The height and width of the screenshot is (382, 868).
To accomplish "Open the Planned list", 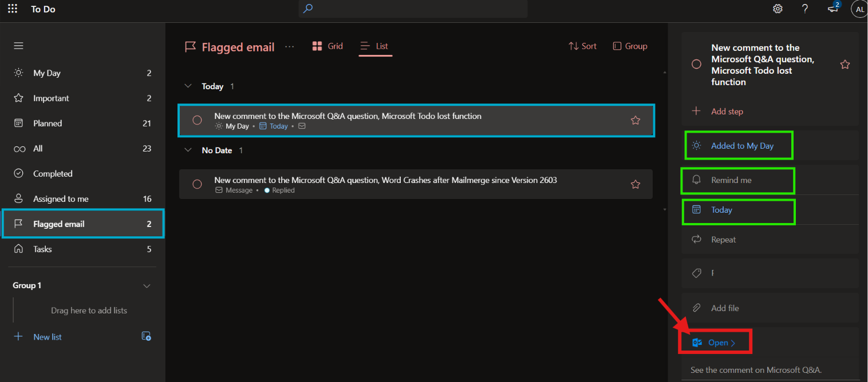I will (82, 124).
